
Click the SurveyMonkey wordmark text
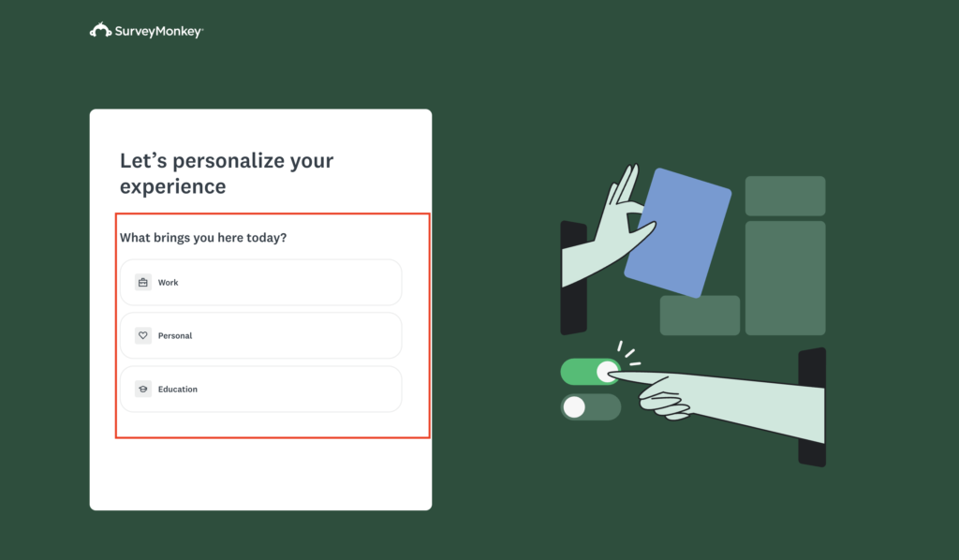pyautogui.click(x=159, y=31)
